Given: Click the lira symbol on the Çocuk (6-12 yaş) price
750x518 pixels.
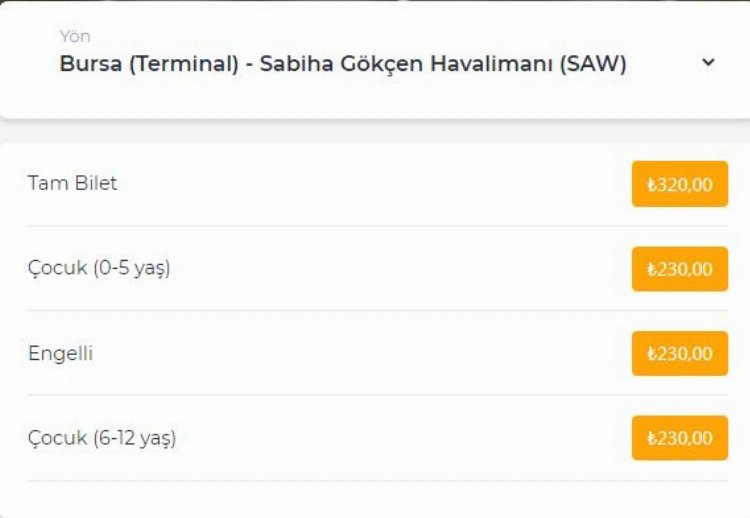Looking at the screenshot, I should tap(651, 439).
